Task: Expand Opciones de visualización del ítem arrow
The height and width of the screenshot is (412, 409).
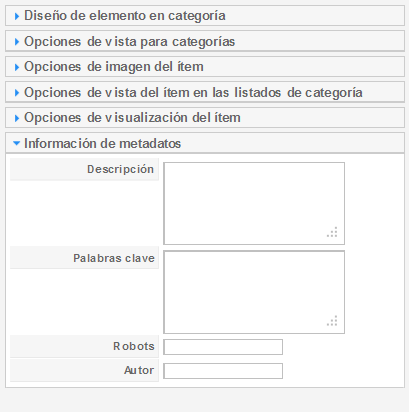Action: [x=17, y=118]
